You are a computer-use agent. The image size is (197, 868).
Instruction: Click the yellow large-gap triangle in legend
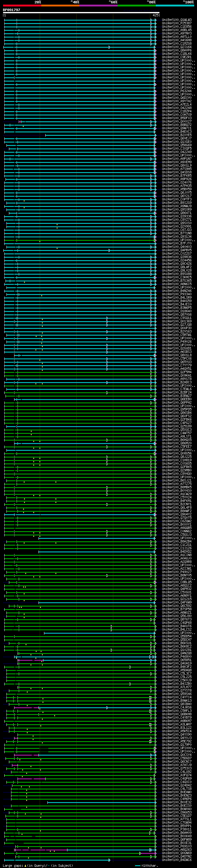click(x=25, y=866)
